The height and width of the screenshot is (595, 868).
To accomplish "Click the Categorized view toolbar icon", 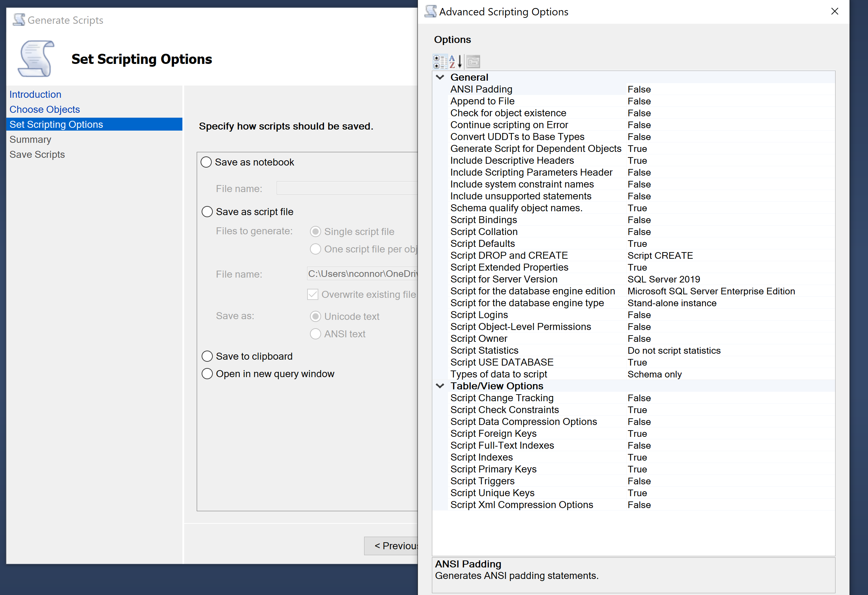I will [x=440, y=61].
